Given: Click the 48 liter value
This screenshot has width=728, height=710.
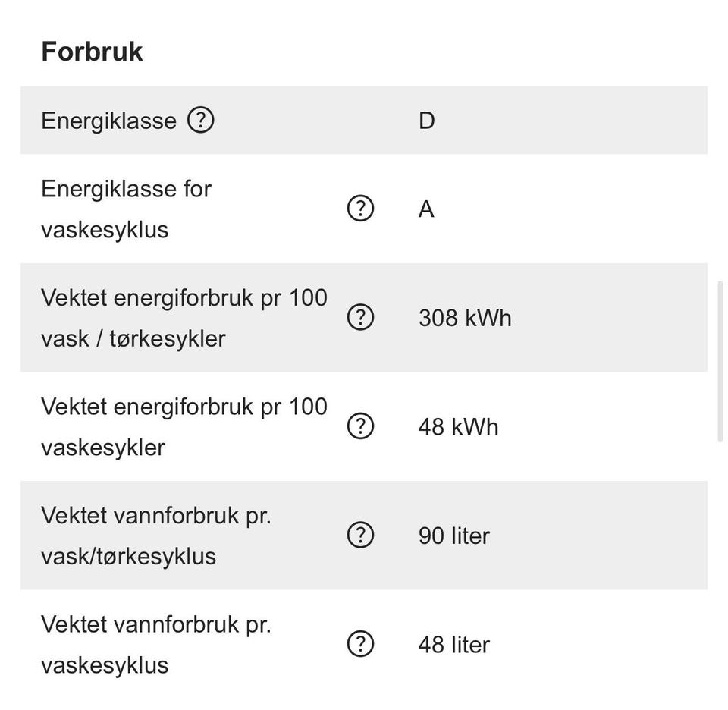Looking at the screenshot, I should tap(453, 645).
